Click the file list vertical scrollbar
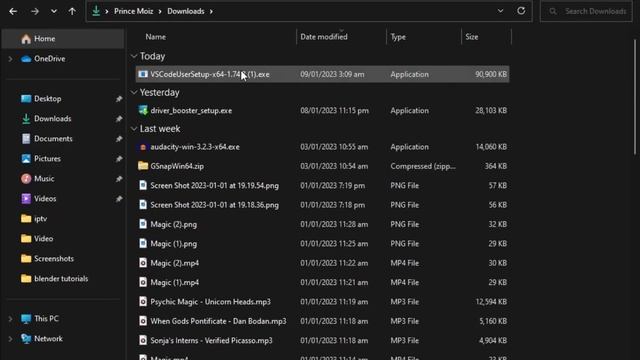The image size is (640, 360). [635, 97]
